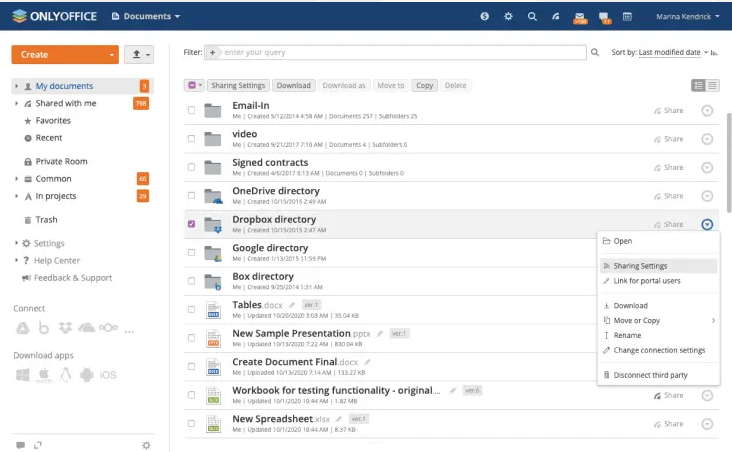732x452 pixels.
Task: Click the toolbar Copy button
Action: coord(424,85)
